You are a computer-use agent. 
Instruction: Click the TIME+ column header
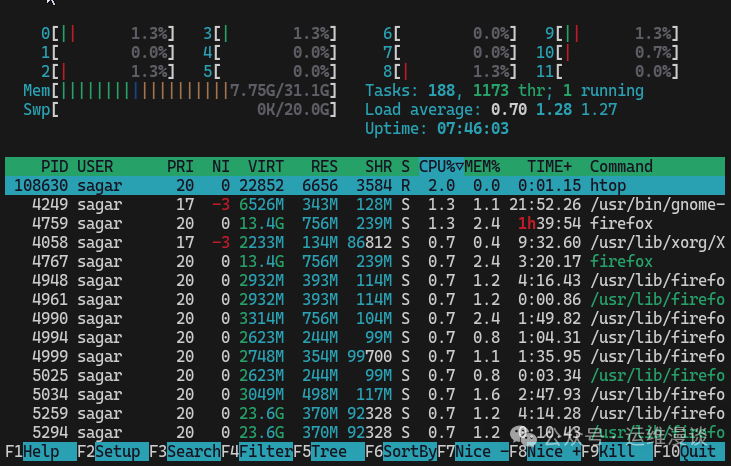click(x=550, y=166)
